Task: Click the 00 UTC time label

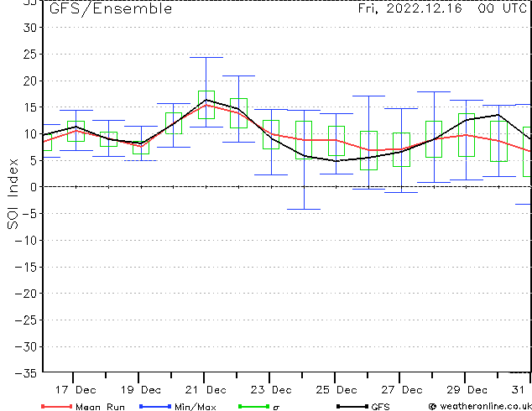Action: pyautogui.click(x=502, y=8)
